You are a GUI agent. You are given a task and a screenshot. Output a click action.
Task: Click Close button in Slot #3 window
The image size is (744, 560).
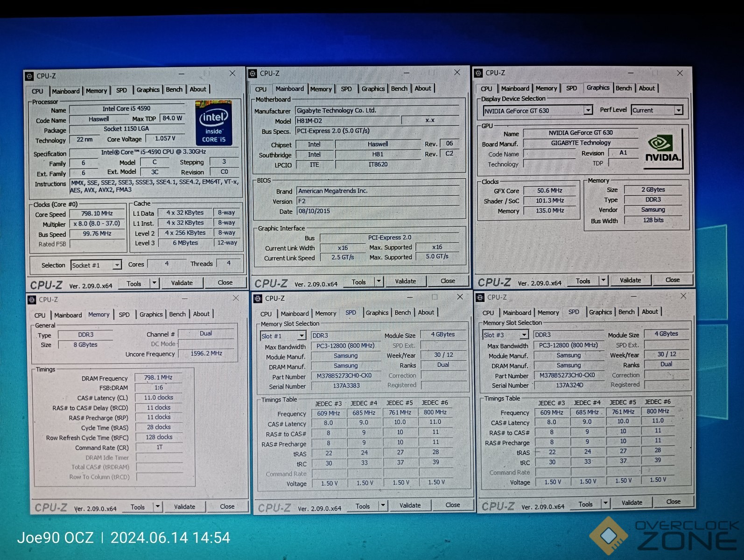pyautogui.click(x=673, y=502)
